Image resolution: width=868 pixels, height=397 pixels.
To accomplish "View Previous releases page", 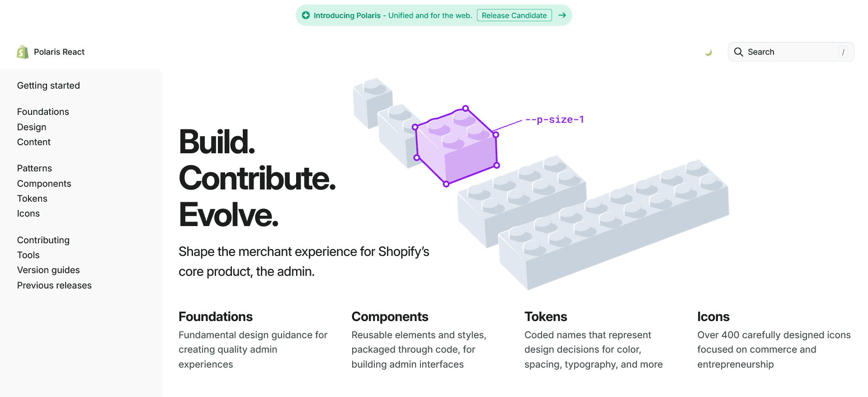I will 54,285.
